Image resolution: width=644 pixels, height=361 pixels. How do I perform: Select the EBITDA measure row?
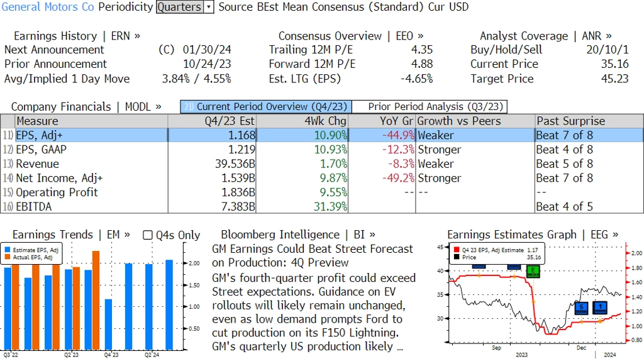click(322, 206)
